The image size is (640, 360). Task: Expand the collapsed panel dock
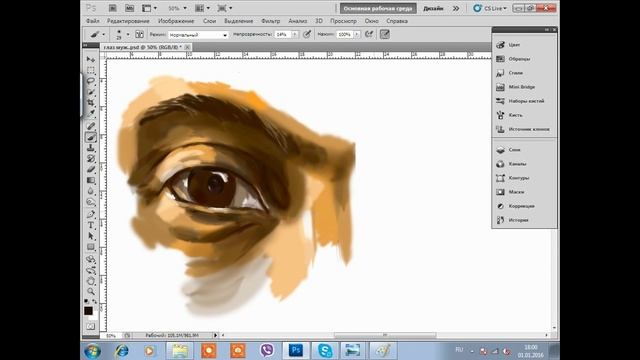(x=547, y=30)
